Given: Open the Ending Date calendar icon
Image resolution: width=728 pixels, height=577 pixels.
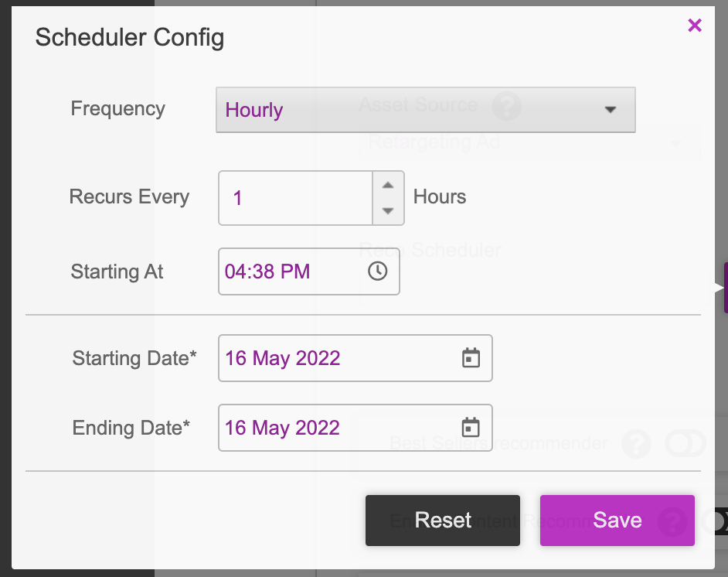Looking at the screenshot, I should pyautogui.click(x=471, y=428).
